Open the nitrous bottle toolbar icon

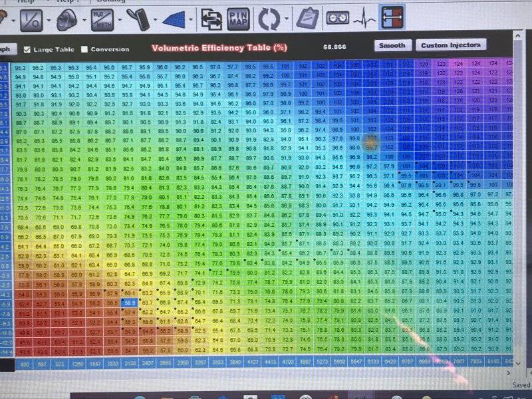138,19
